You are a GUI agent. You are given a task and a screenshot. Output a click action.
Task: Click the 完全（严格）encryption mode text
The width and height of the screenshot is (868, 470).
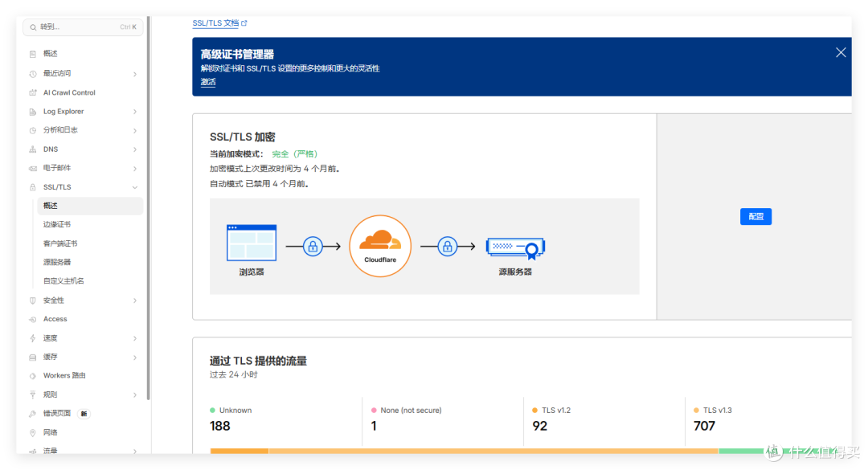click(x=295, y=154)
